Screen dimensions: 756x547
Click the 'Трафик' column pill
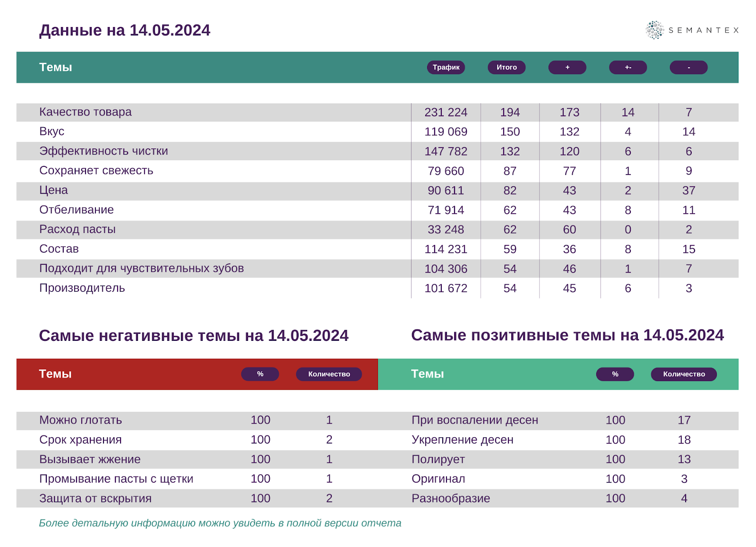tap(446, 67)
